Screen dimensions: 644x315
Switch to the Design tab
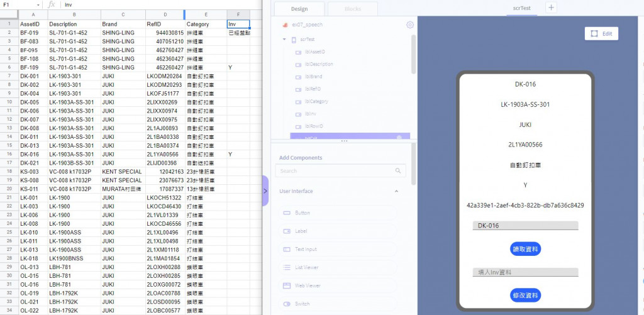(x=299, y=9)
